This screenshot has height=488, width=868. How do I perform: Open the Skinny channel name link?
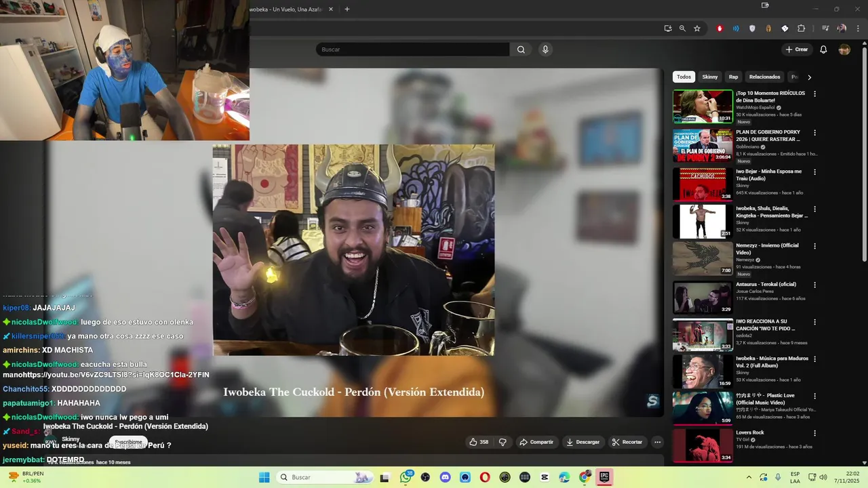(71, 439)
